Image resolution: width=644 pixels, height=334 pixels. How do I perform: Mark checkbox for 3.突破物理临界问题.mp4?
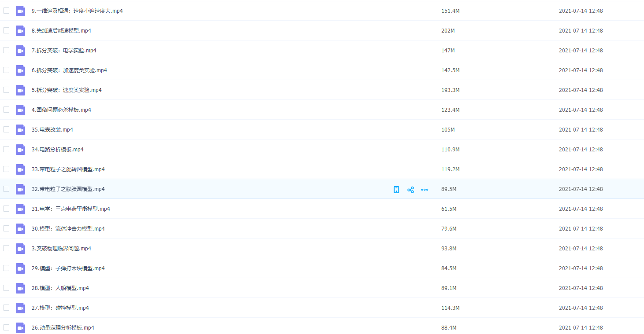(x=6, y=248)
